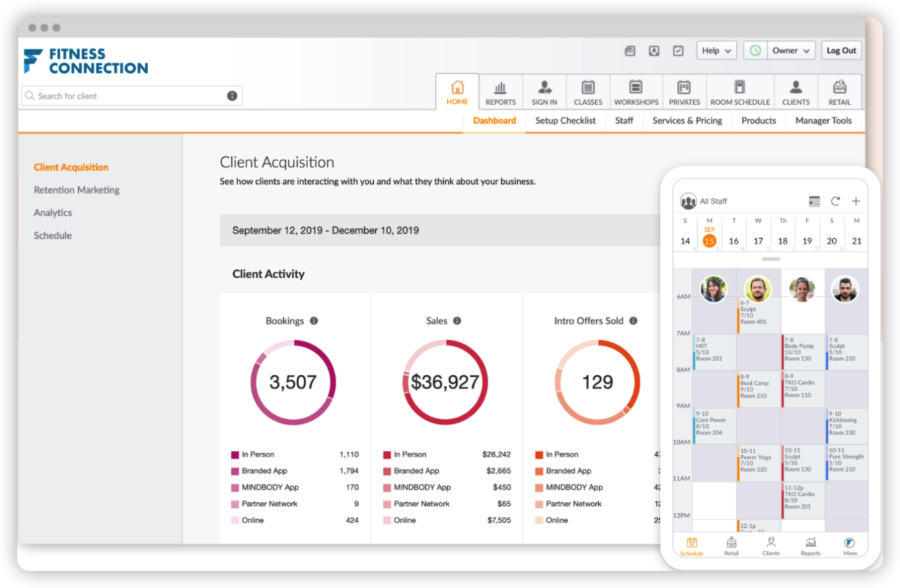Tap the last staff photo on phone
900x588 pixels.
845,289
